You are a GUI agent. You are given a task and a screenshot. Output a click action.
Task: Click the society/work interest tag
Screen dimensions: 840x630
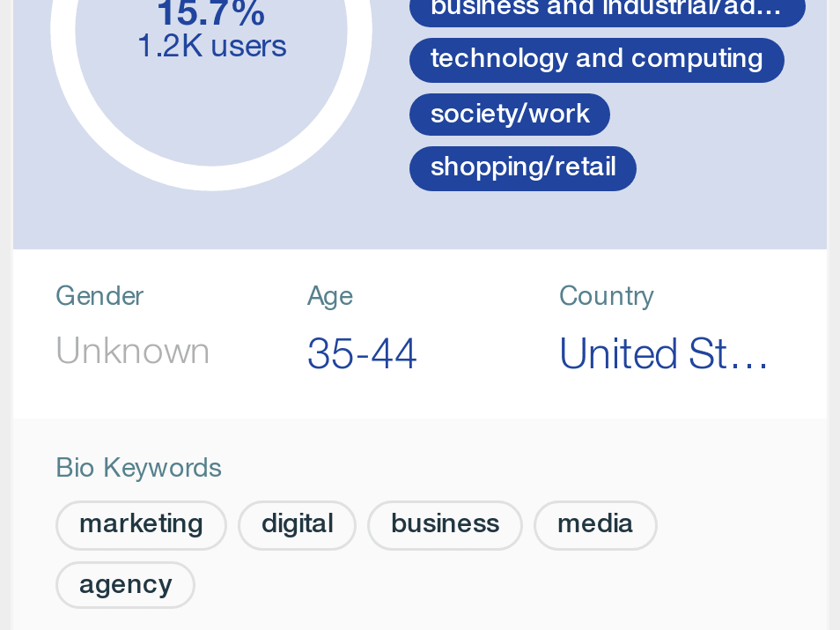[x=509, y=115]
